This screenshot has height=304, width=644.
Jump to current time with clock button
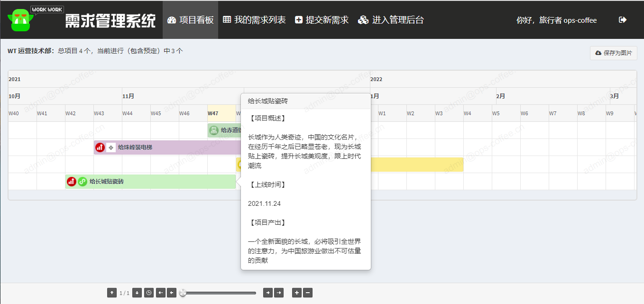(x=149, y=293)
